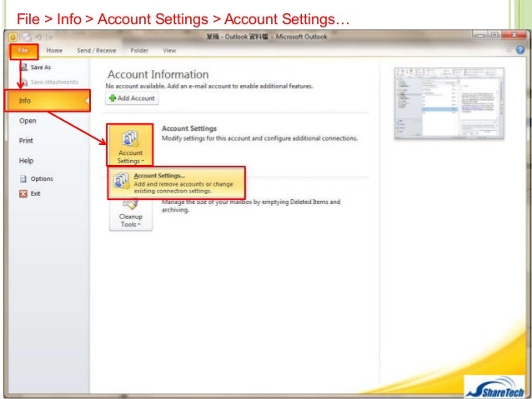The width and height of the screenshot is (532, 399).
Task: Choose Account Settings... from dropdown menu
Action: click(177, 182)
